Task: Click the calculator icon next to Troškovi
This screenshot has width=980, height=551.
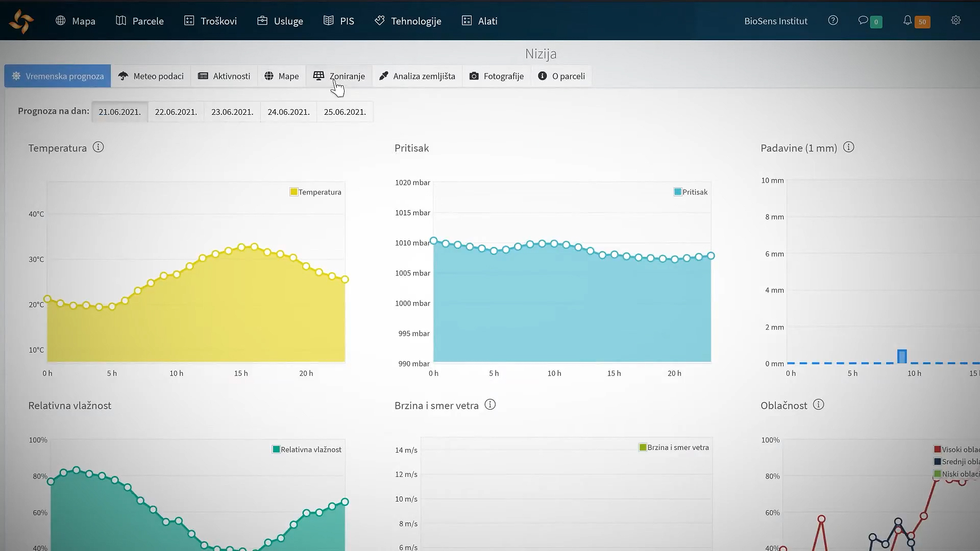Action: click(189, 20)
